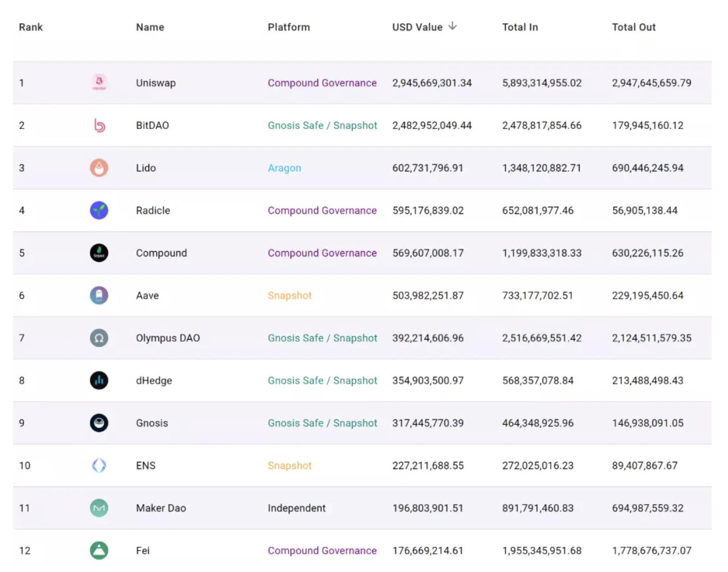Sort table by Total In column

point(519,27)
